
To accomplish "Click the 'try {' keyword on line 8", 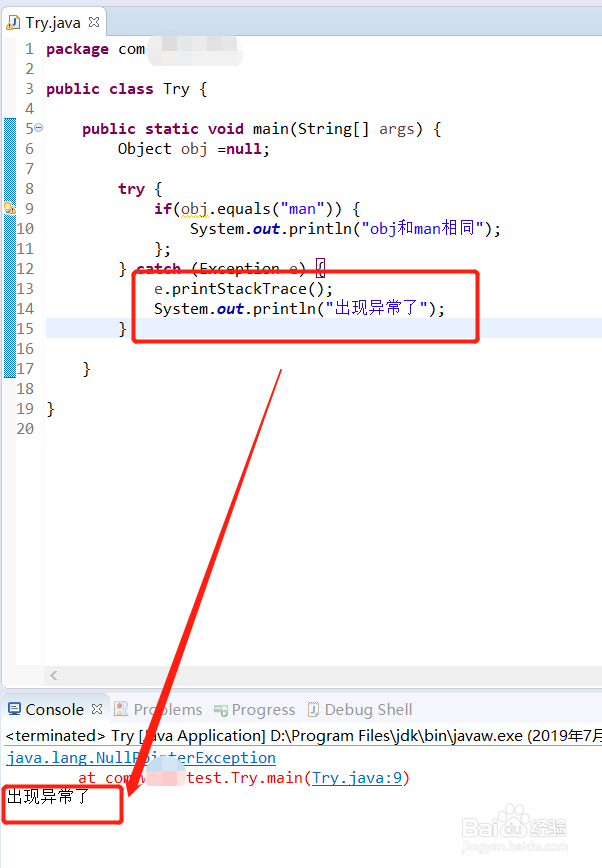I will (140, 189).
